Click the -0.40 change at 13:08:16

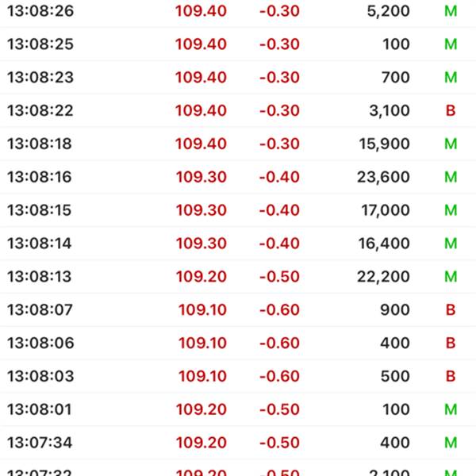coord(279,177)
